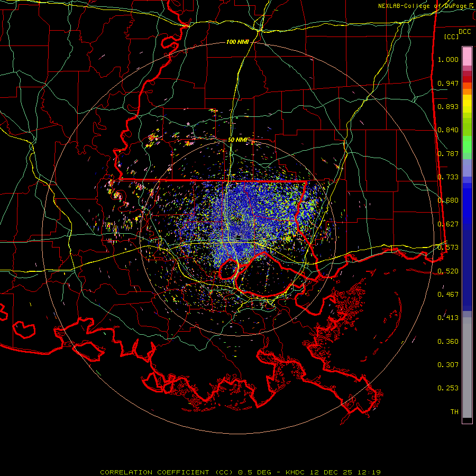Click the 50 NMI range ring label
The height and width of the screenshot is (476, 476).
[x=237, y=140]
